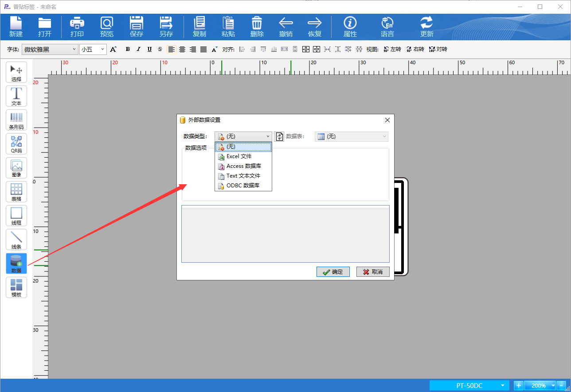This screenshot has height=392, width=571.
Task: Rotate right with 右转
Action: (x=415, y=49)
